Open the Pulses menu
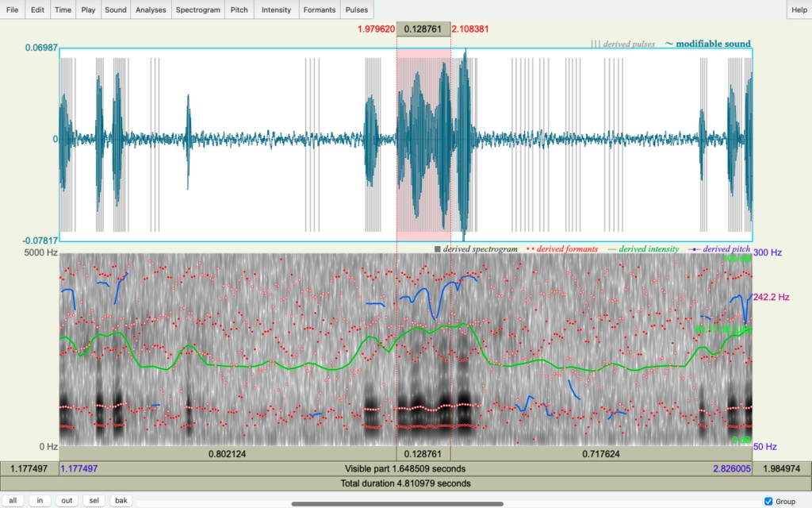 tap(357, 10)
